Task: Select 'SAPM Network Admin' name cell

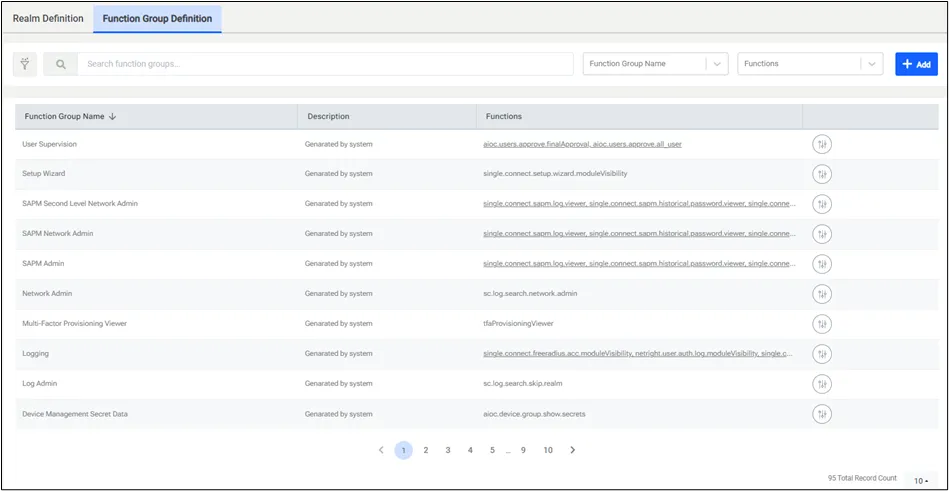Action: [x=57, y=233]
